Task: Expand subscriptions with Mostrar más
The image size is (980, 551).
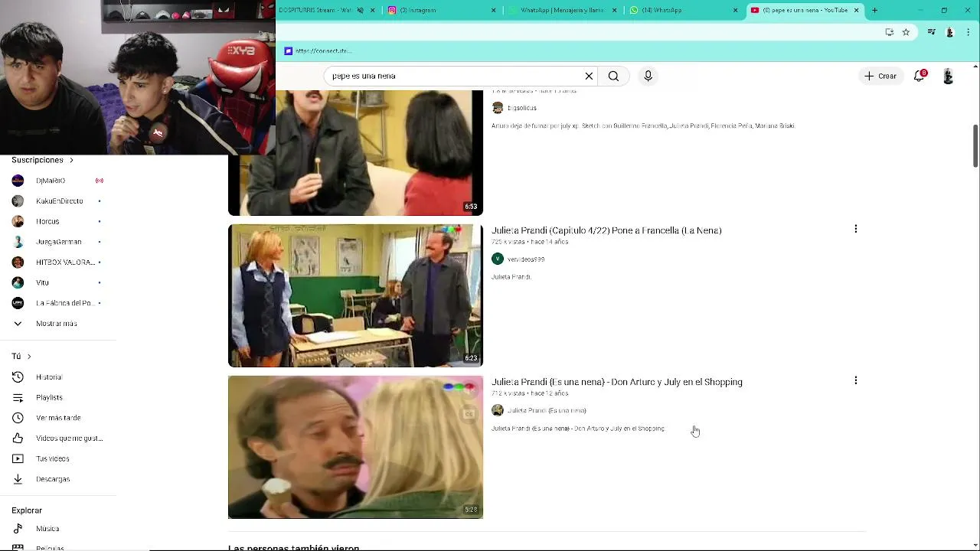Action: pos(56,324)
